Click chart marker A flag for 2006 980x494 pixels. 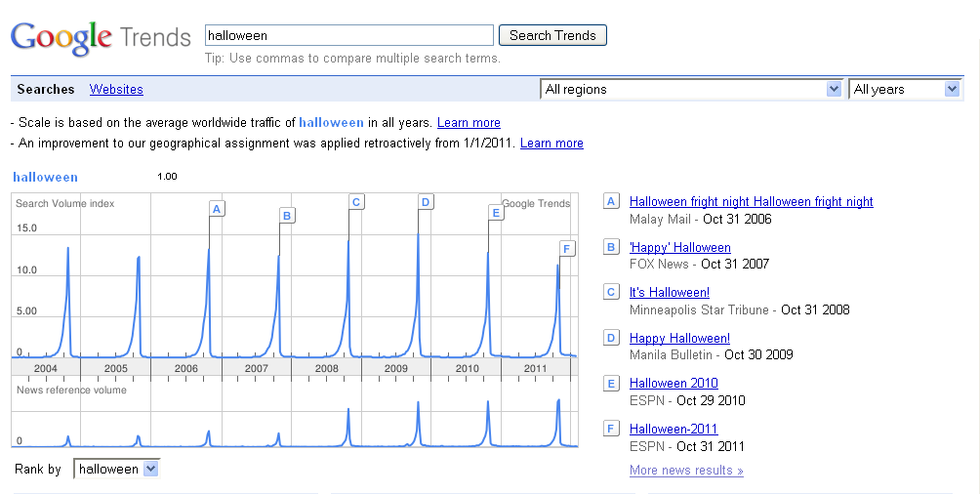217,209
